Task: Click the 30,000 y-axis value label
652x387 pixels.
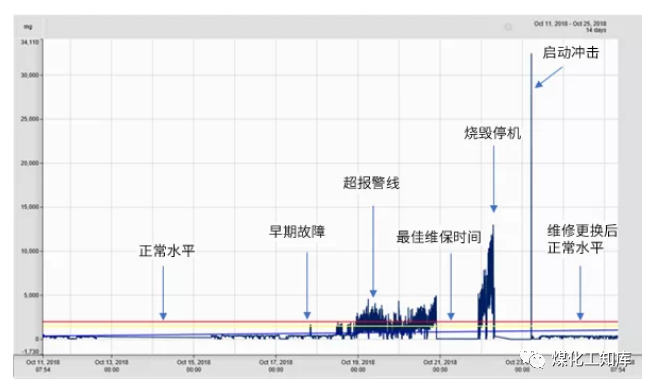Action: (x=30, y=75)
